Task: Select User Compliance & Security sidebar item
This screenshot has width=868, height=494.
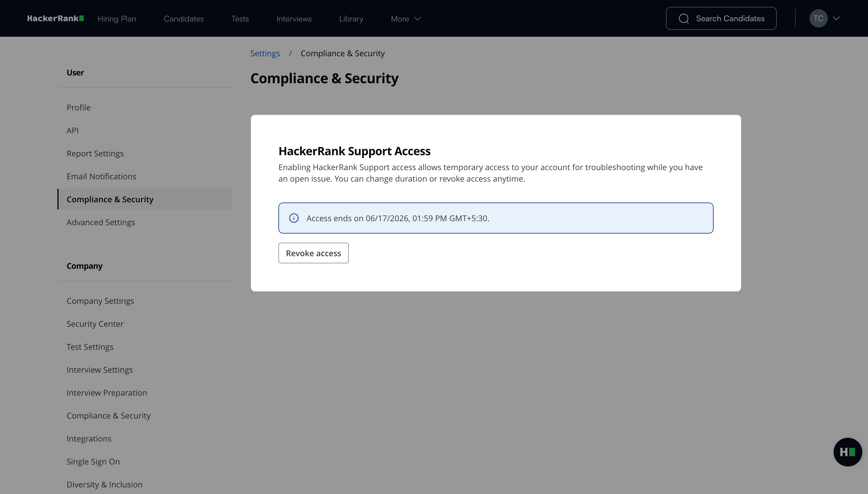Action: [145, 199]
